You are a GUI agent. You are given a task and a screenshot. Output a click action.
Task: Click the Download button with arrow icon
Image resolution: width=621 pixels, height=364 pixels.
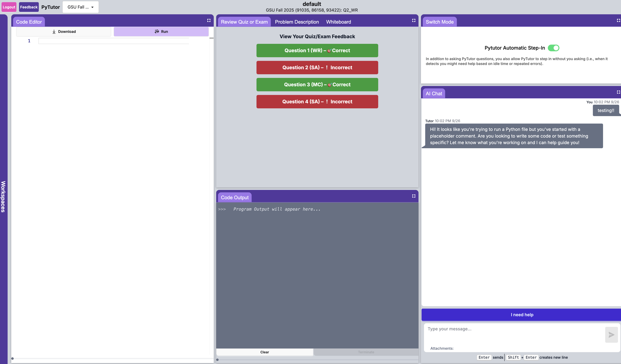(x=64, y=32)
